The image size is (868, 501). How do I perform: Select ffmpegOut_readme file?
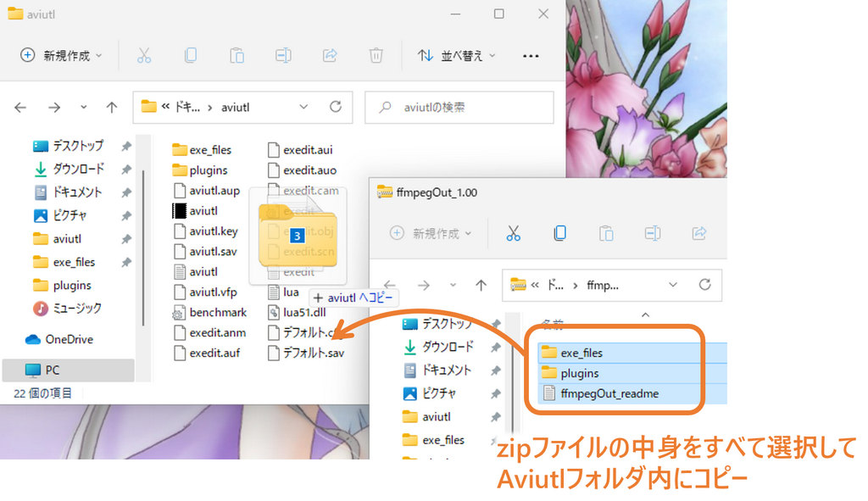(x=632, y=393)
